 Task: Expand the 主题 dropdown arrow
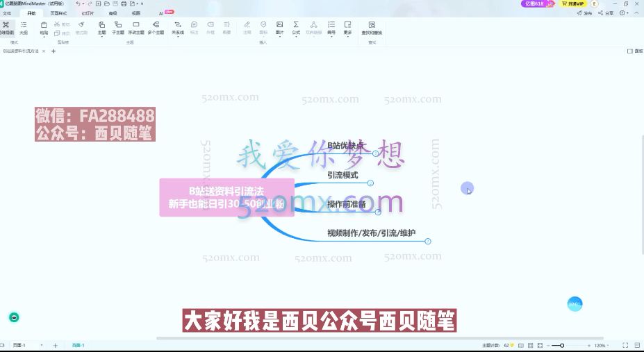click(102, 37)
